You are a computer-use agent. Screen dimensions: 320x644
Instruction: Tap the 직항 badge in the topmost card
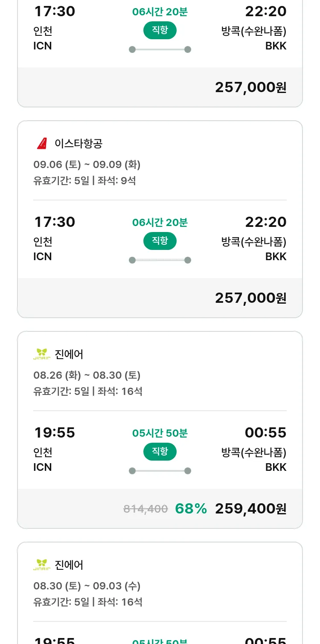[160, 30]
